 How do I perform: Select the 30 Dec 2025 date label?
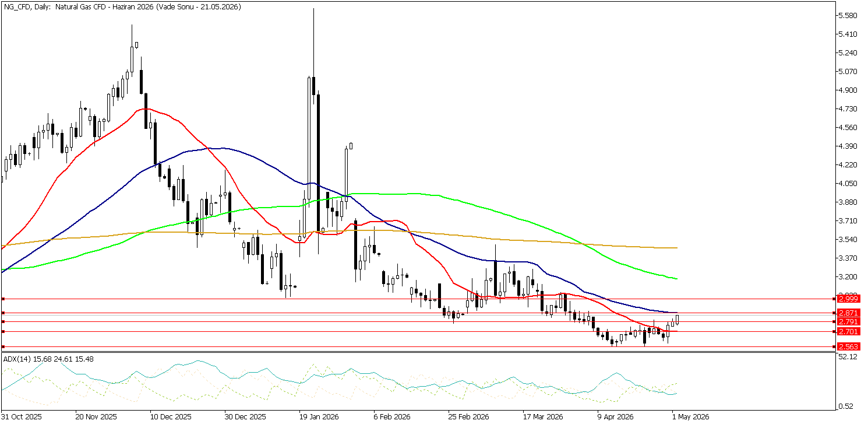244,417
